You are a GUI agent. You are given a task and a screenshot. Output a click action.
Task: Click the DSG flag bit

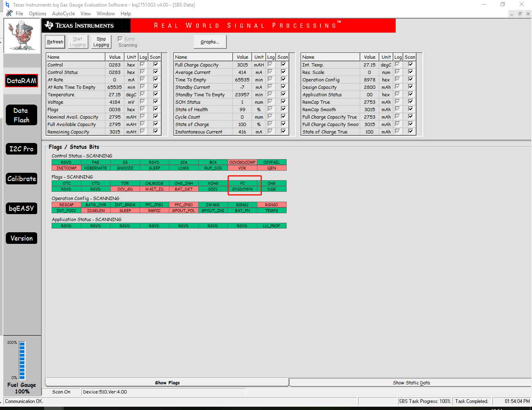[272, 189]
